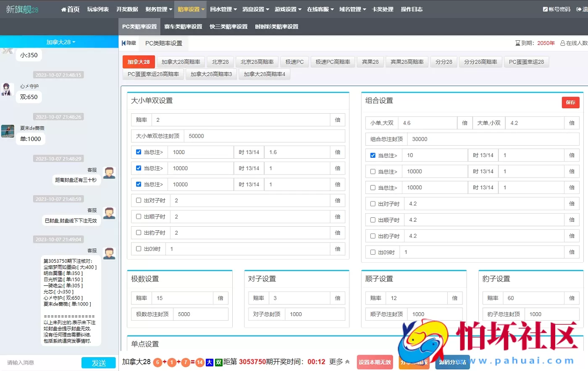Click the customer service avatar in chat

pos(109,173)
